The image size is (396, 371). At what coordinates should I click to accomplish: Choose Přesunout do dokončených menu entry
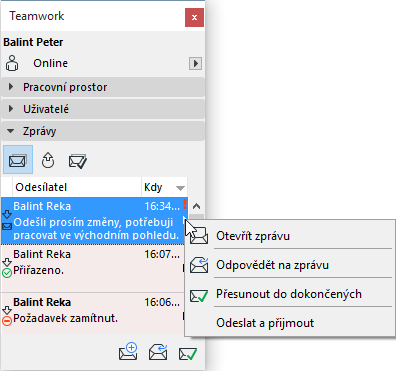[290, 294]
